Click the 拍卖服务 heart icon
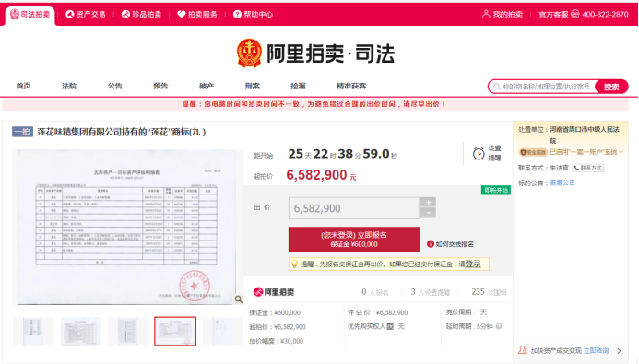 [182, 15]
